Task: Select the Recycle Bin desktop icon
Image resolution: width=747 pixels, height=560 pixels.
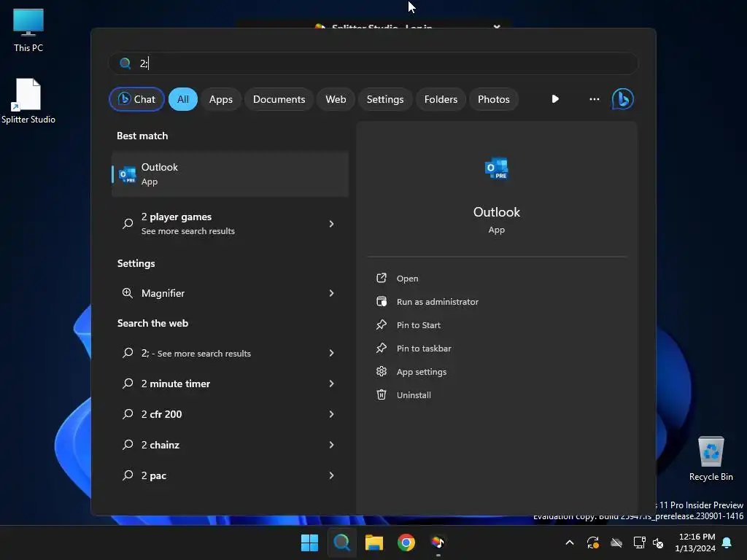Action: [711, 459]
